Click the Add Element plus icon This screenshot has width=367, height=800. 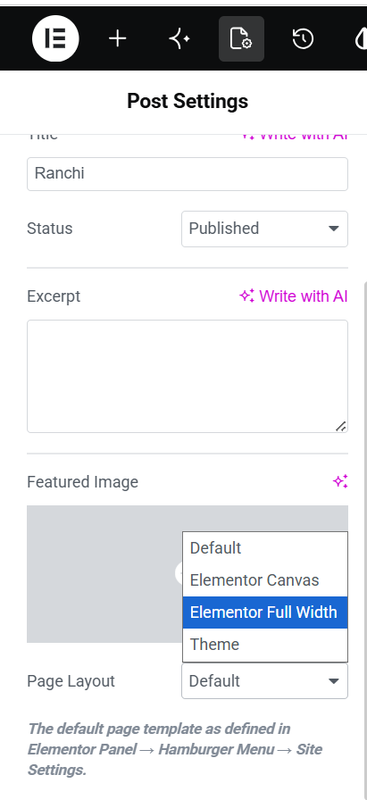point(117,39)
